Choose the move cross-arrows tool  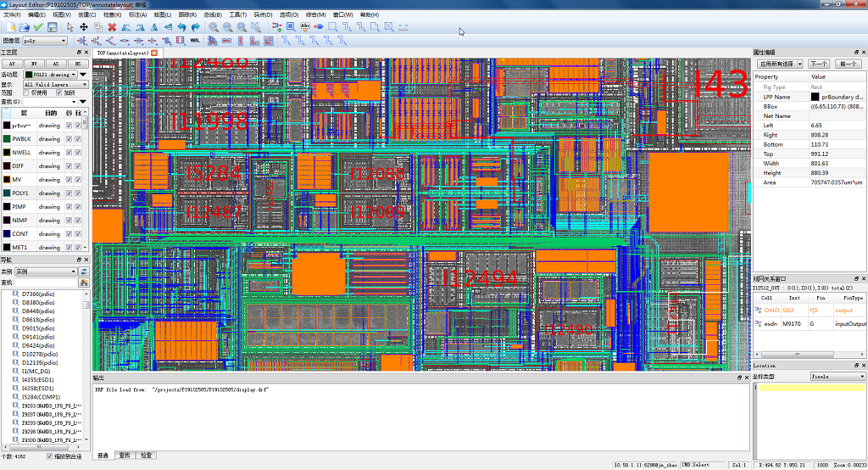[84, 26]
